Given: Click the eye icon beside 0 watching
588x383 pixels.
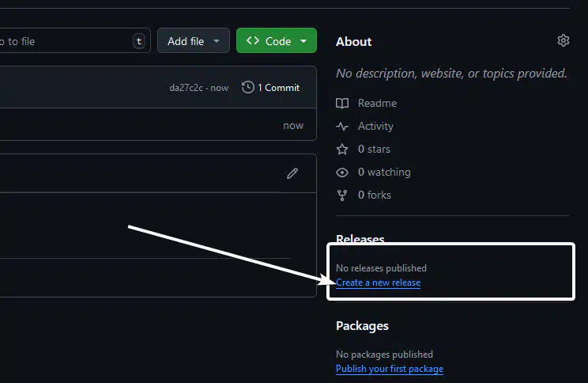Looking at the screenshot, I should click(342, 173).
